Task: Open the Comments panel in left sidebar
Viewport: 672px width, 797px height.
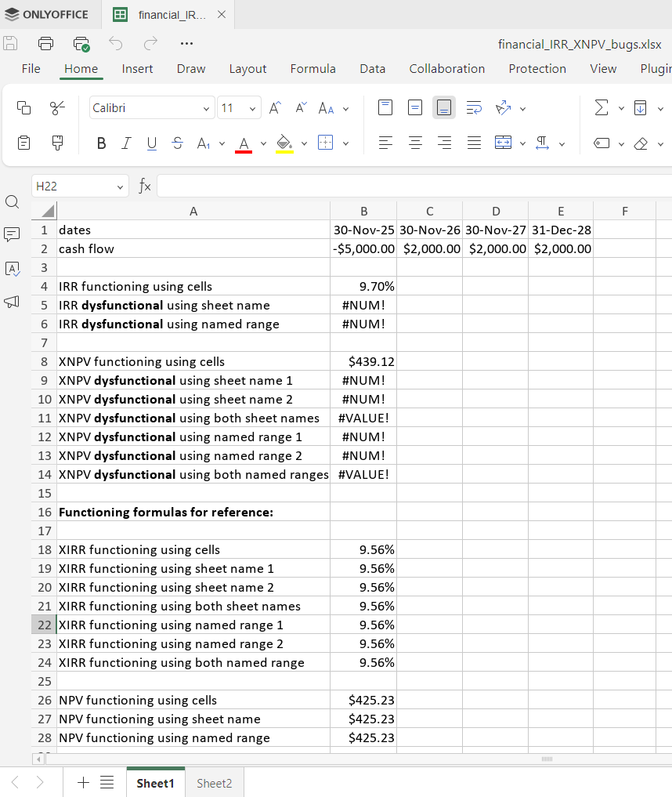Action: [13, 234]
